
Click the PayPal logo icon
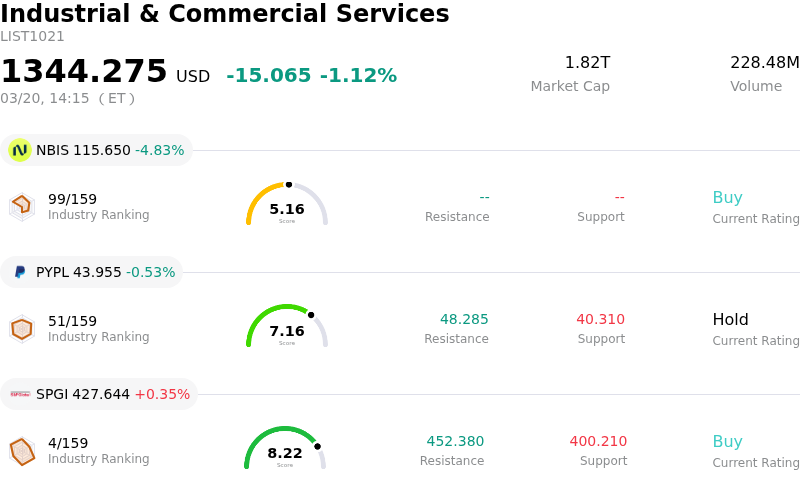(20, 272)
